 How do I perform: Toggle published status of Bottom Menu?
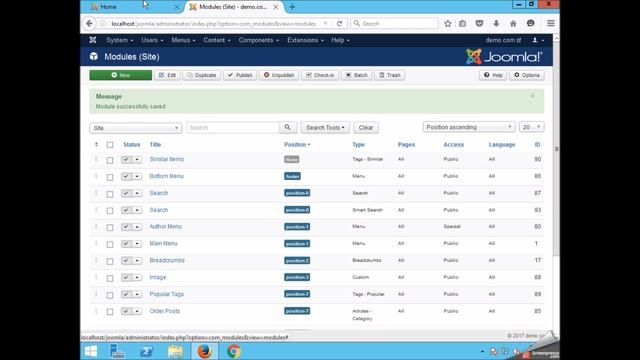(126, 176)
